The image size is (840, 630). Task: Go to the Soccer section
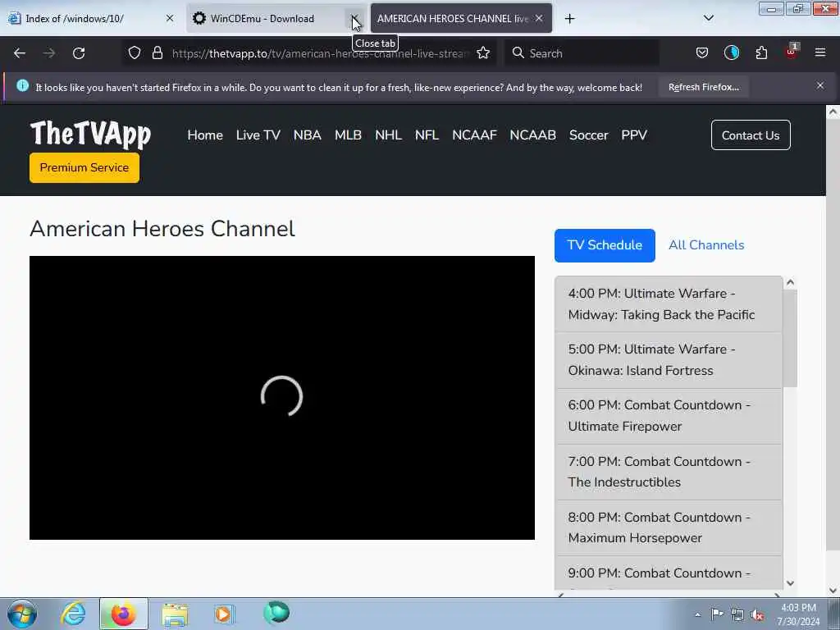(589, 135)
